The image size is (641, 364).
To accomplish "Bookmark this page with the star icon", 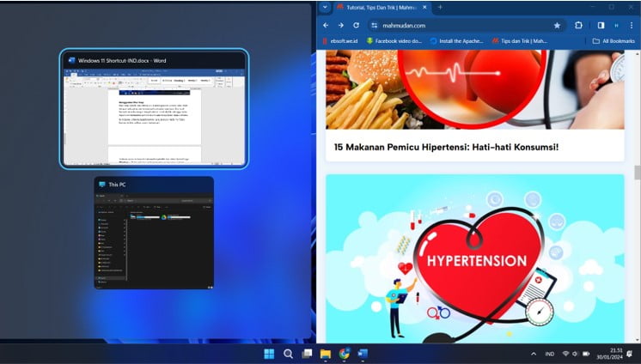I will coord(557,25).
